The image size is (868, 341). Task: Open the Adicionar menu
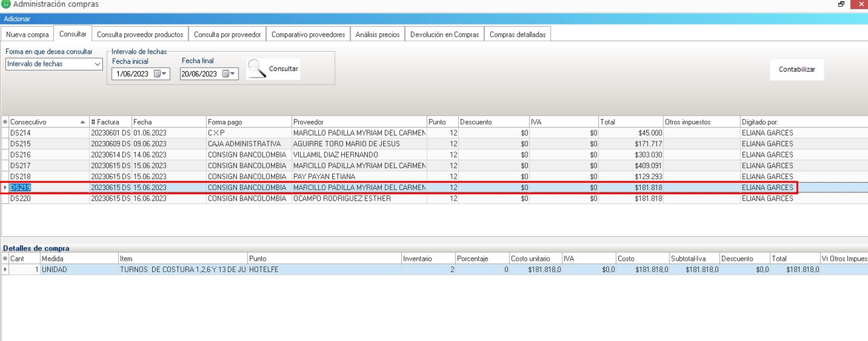pyautogui.click(x=17, y=19)
